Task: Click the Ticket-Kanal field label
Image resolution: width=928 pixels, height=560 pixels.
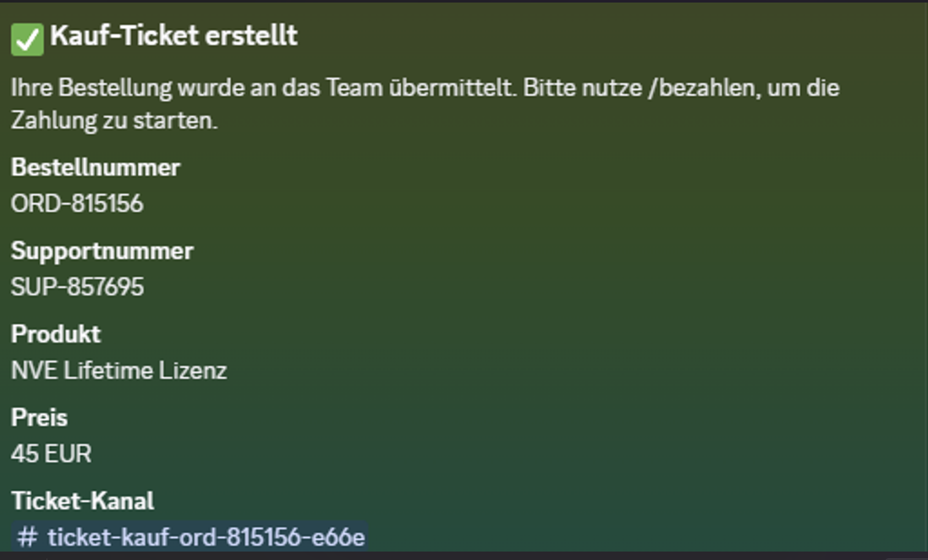Action: (82, 502)
